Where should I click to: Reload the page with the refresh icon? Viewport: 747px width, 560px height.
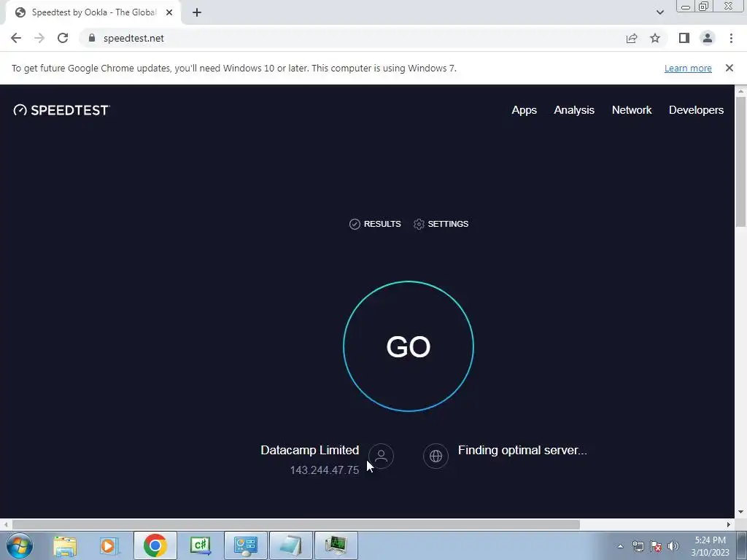63,38
